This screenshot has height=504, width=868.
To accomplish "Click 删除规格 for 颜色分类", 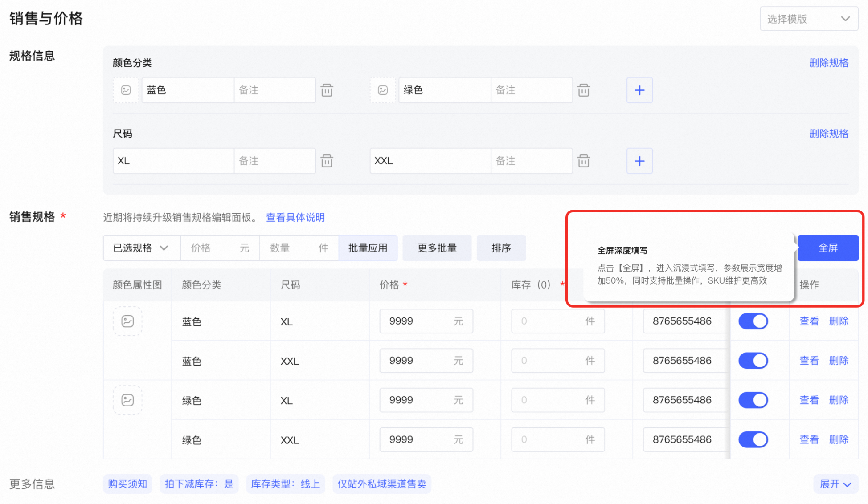I will [x=829, y=63].
